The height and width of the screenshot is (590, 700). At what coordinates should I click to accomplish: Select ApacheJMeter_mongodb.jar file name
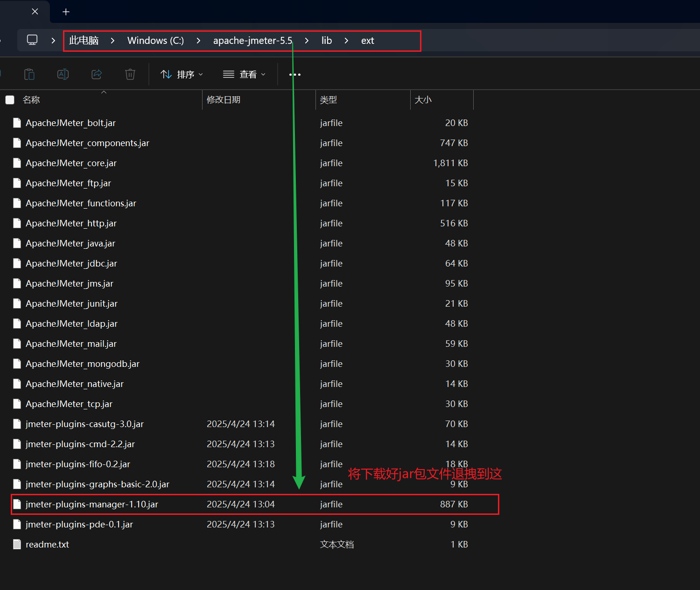click(x=83, y=364)
